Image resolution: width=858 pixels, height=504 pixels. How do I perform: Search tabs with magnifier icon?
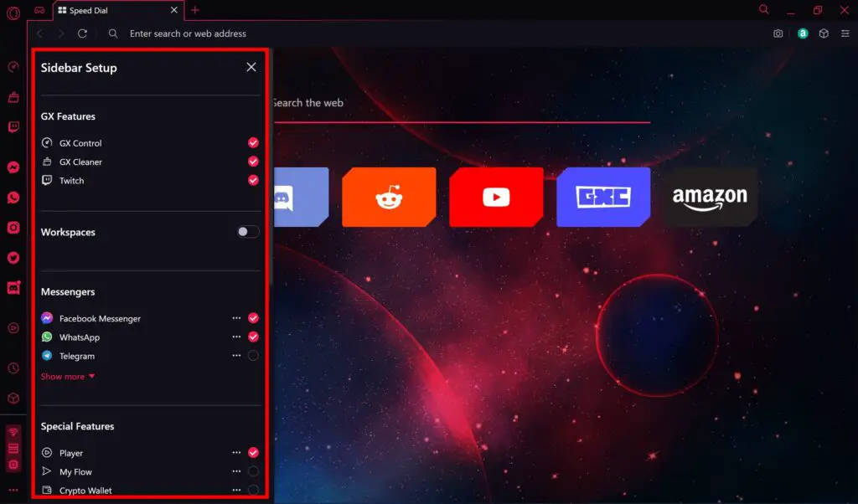tap(764, 10)
